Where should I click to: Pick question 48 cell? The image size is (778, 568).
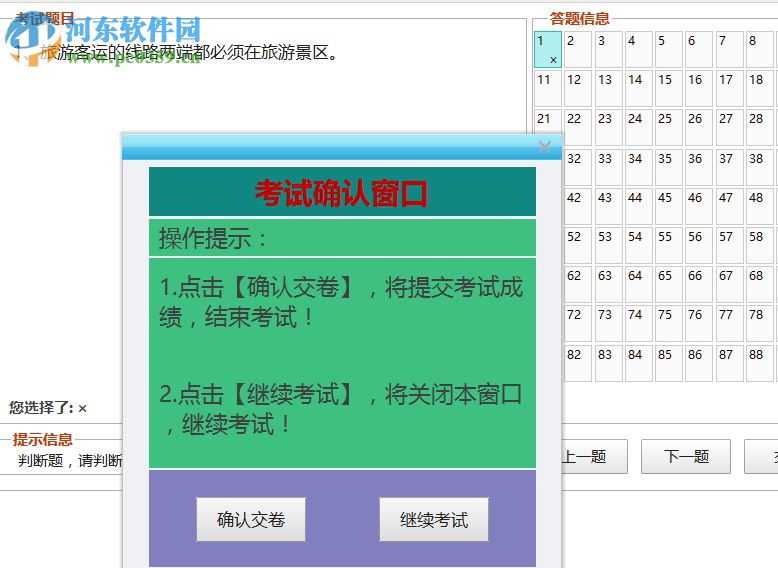tap(760, 207)
